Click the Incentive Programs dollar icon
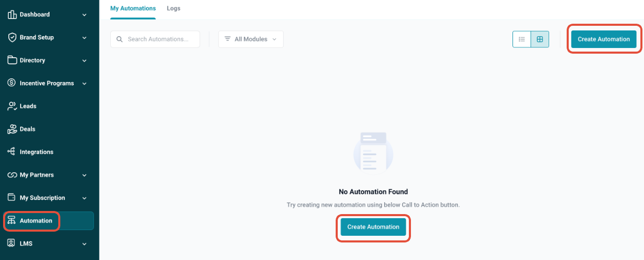Image resolution: width=644 pixels, height=260 pixels. tap(12, 83)
